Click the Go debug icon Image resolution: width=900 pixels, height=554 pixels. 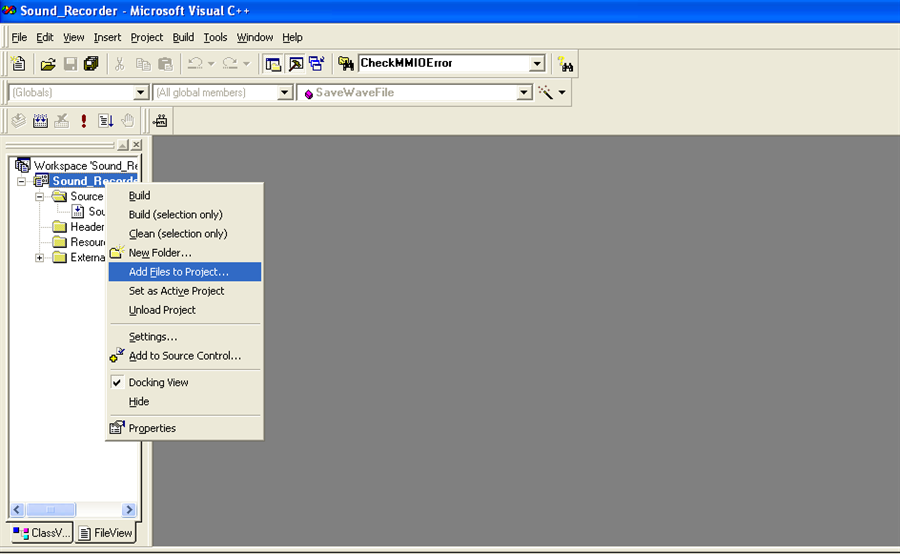click(106, 121)
